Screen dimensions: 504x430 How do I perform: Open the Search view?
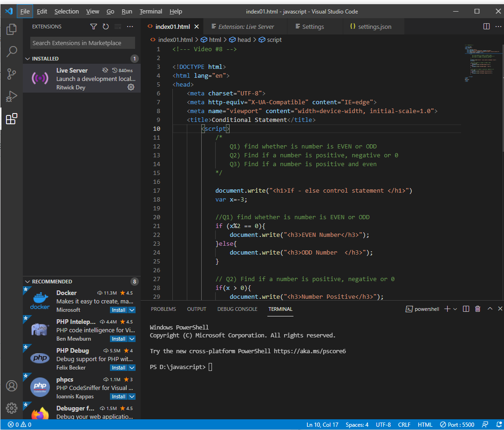click(x=12, y=51)
